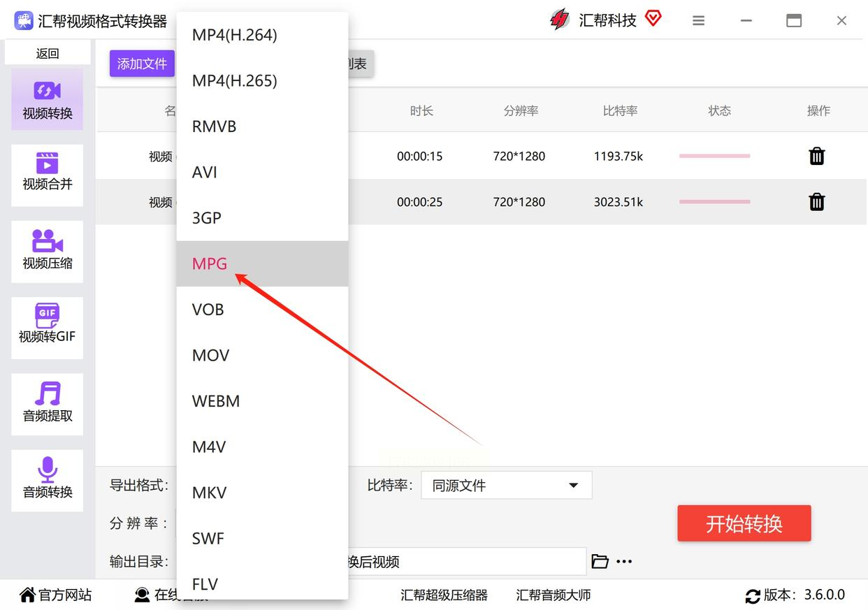Open the 视频转GIF module

[47, 328]
